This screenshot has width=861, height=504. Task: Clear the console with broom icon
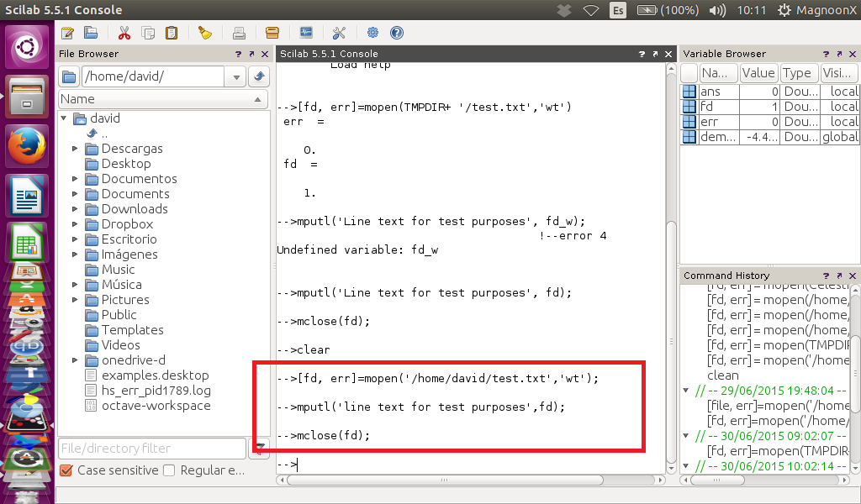(205, 33)
